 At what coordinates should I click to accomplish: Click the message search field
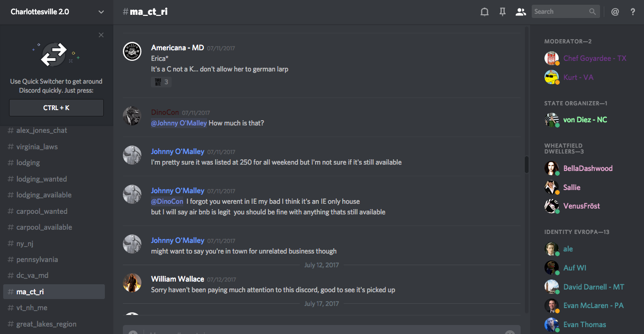560,12
